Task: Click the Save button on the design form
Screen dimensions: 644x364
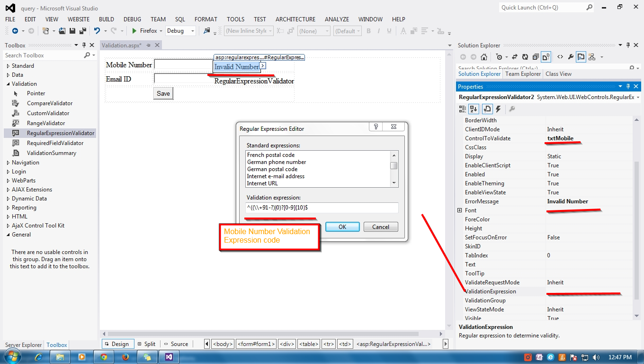Action: coord(163,93)
